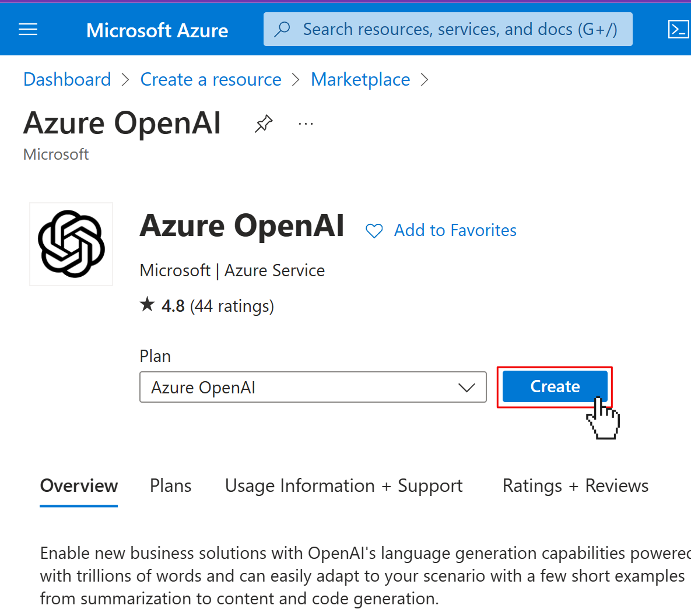Click the heart favorites icon

coord(374,231)
